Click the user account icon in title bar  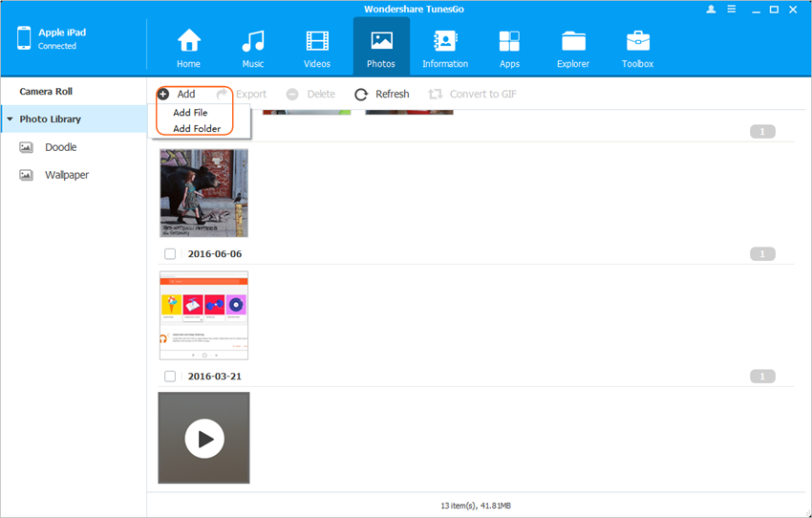(711, 9)
